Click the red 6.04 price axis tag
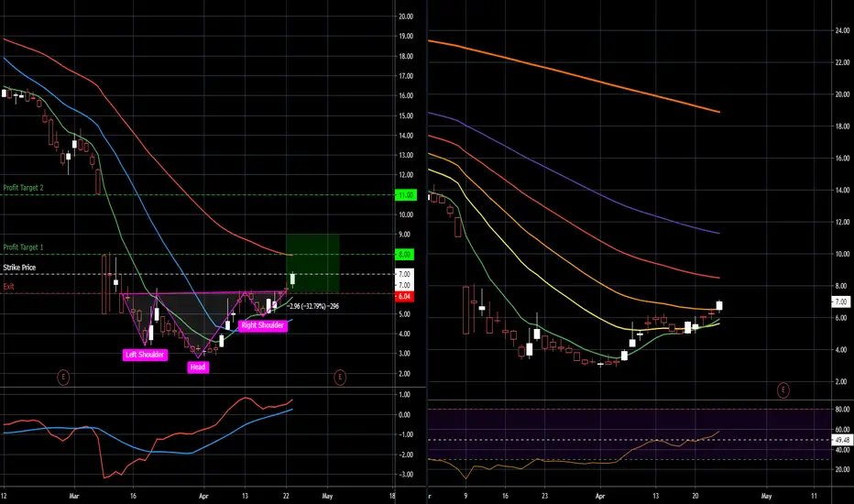Viewport: 854px width, 504px height. 404,296
